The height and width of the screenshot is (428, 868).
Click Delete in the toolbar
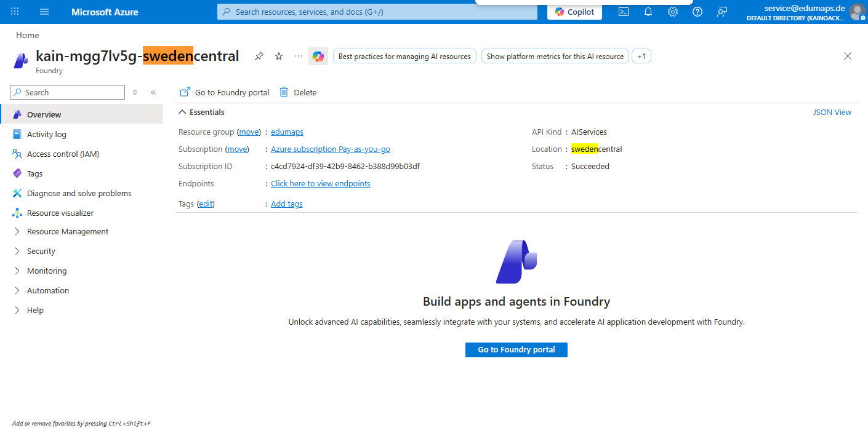tap(298, 92)
